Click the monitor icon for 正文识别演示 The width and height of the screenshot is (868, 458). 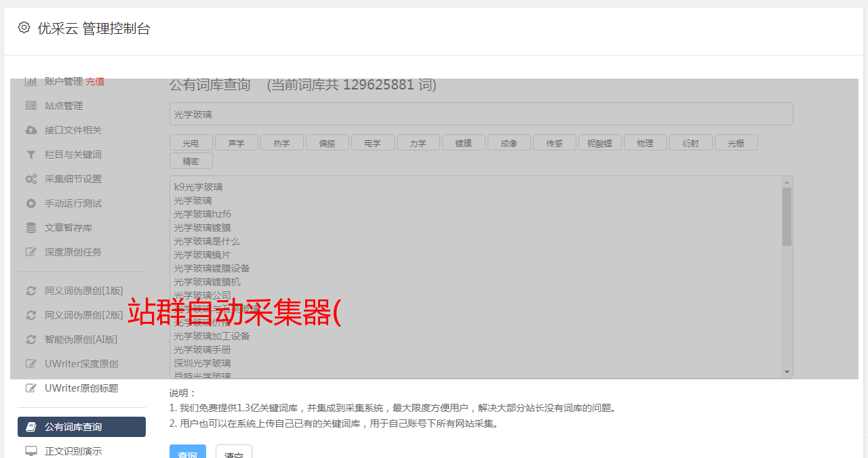coord(31,451)
